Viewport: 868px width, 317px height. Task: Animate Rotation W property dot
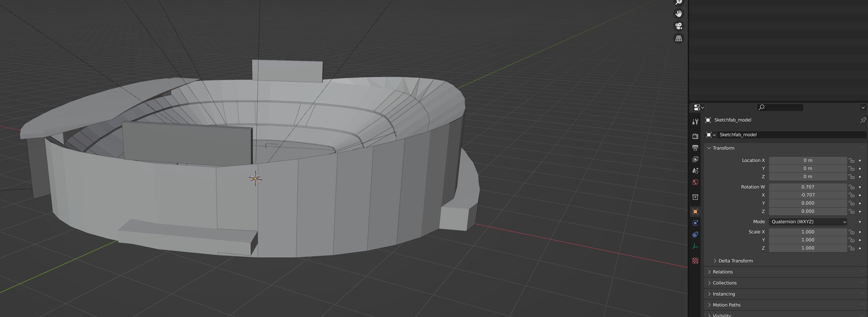click(860, 187)
